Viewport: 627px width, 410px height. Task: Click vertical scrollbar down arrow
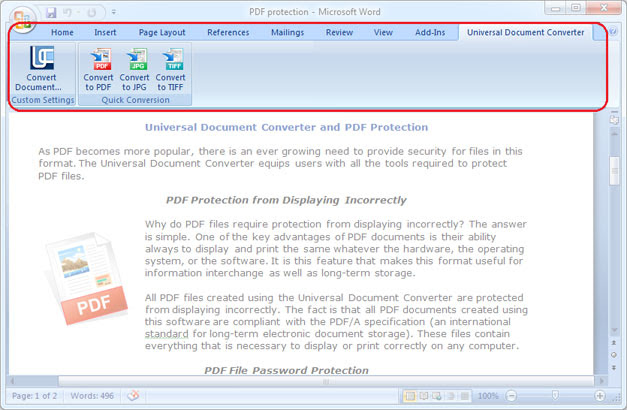coord(614,330)
